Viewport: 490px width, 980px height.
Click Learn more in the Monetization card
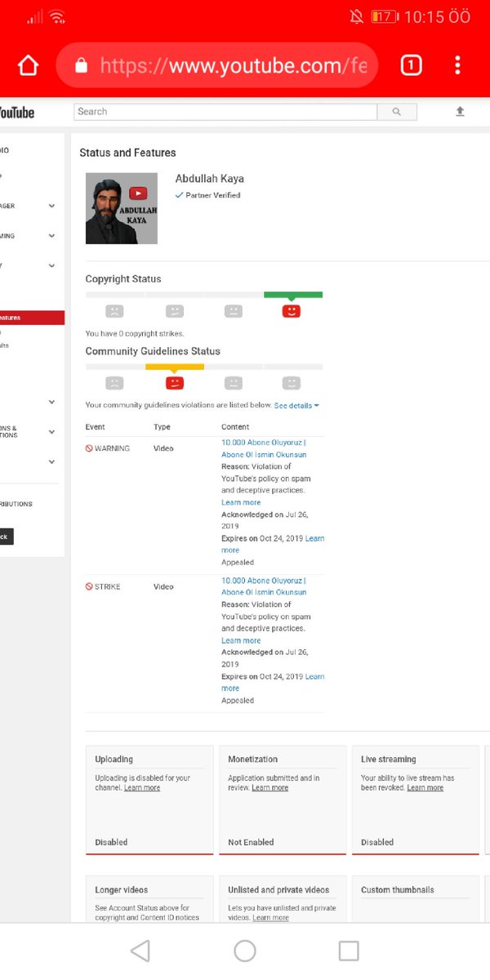(269, 788)
